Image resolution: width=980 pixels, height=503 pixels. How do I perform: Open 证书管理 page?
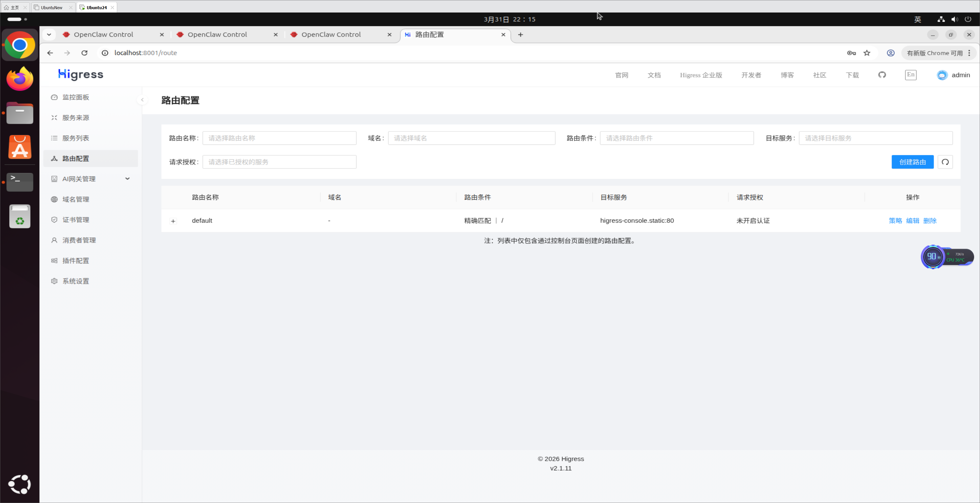(76, 220)
